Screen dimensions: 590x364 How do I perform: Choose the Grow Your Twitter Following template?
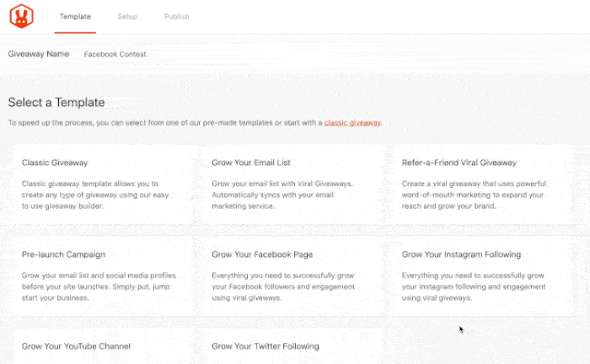265,346
